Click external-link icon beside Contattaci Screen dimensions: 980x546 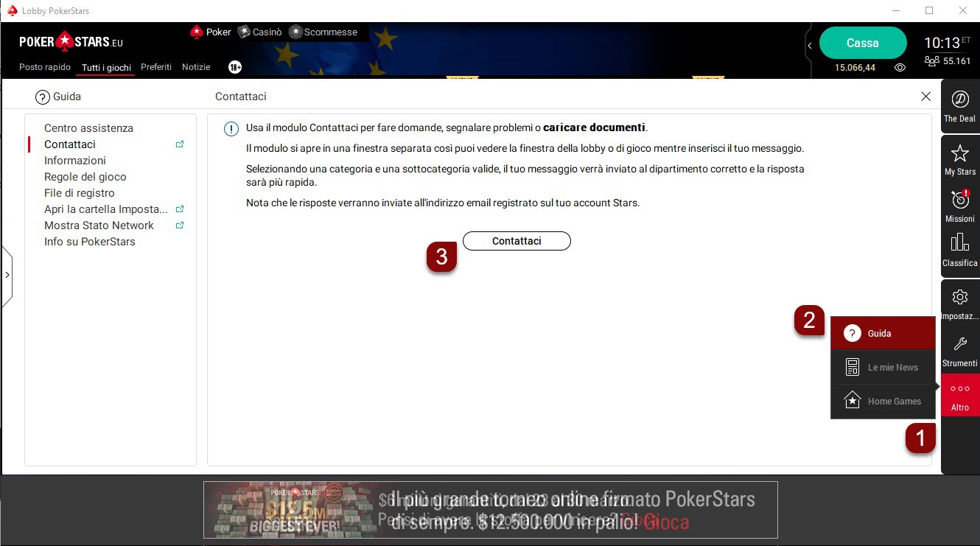coord(180,144)
